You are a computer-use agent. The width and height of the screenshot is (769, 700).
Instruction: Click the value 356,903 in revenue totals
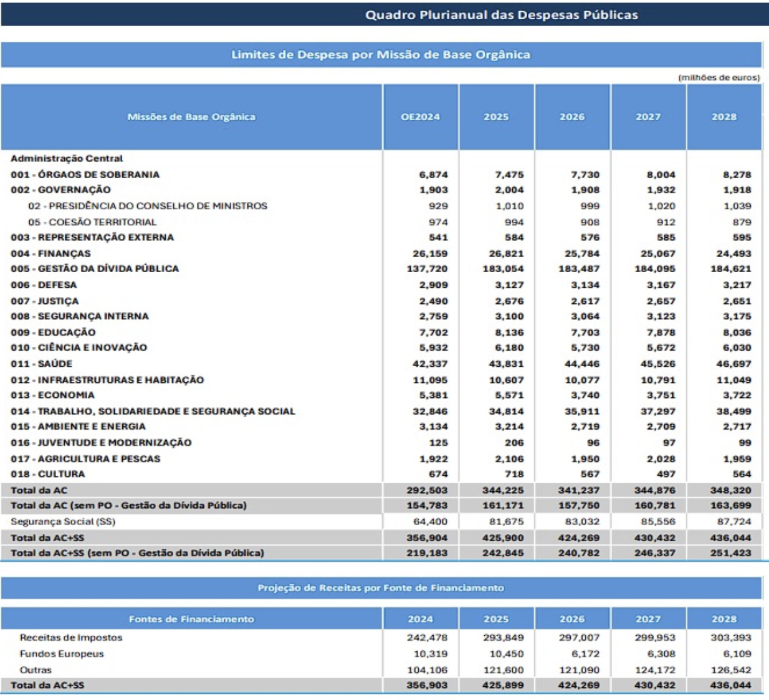tap(427, 685)
